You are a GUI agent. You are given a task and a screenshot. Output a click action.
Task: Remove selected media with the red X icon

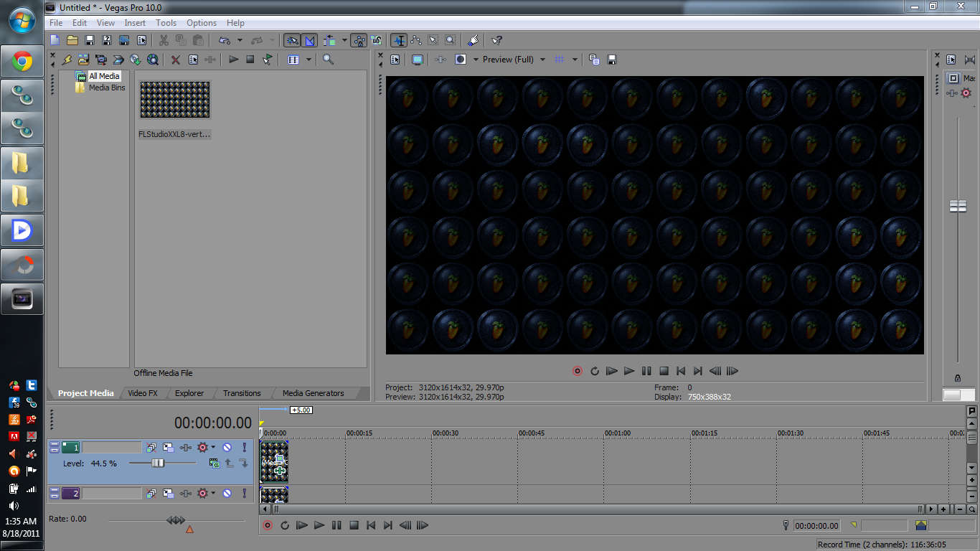coord(175,60)
